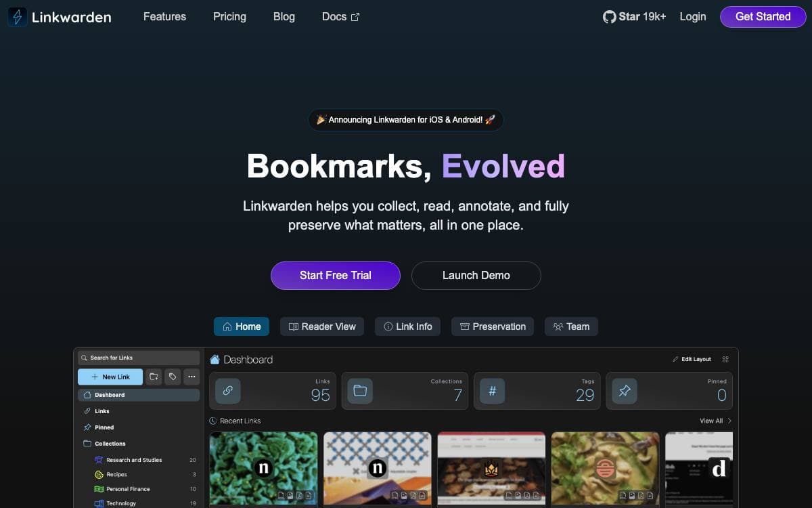Open the Research and Studies collection
Screen dimensions: 812x508
coord(144,460)
